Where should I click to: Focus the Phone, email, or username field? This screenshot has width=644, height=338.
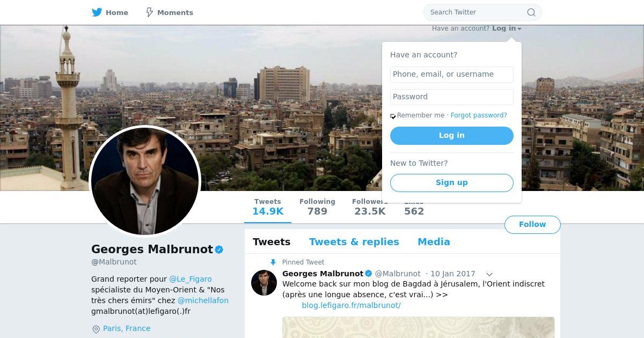pyautogui.click(x=452, y=75)
